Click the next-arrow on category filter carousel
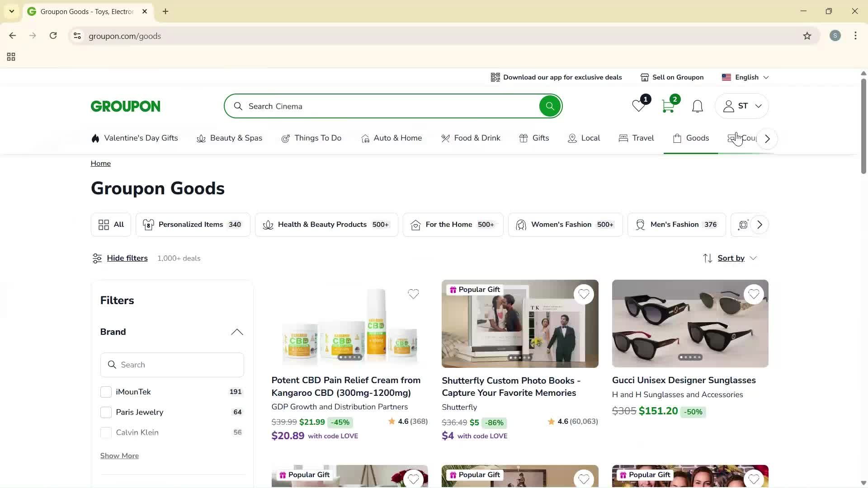 (x=759, y=225)
